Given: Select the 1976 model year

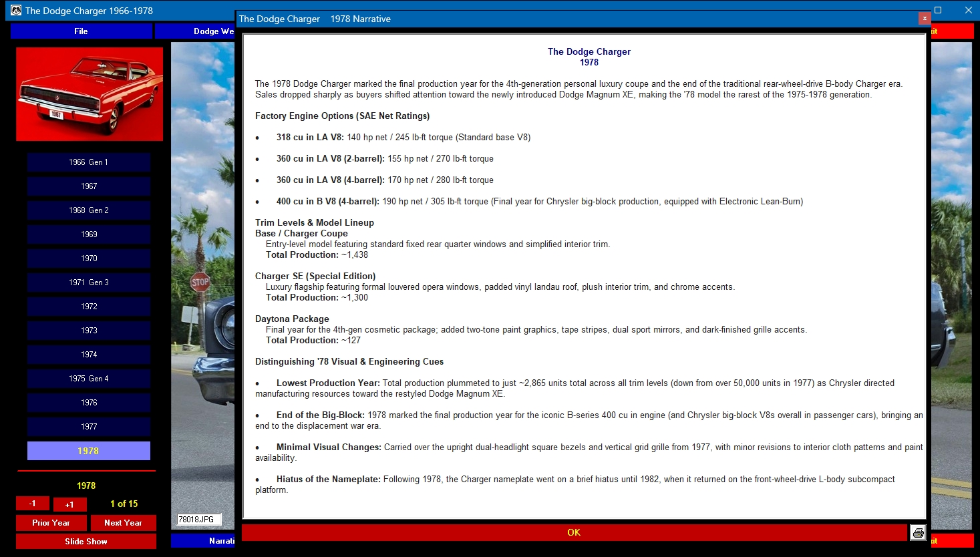Looking at the screenshot, I should click(89, 403).
